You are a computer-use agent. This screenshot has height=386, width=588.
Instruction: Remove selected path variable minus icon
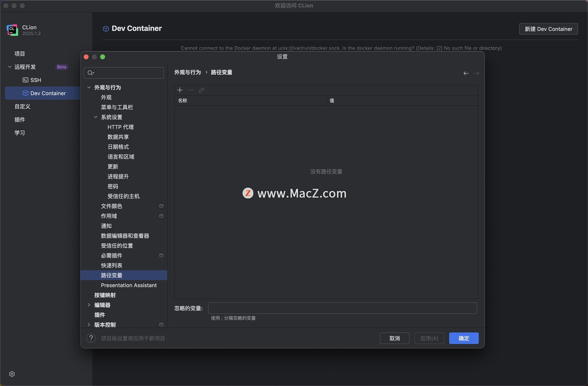pos(190,90)
